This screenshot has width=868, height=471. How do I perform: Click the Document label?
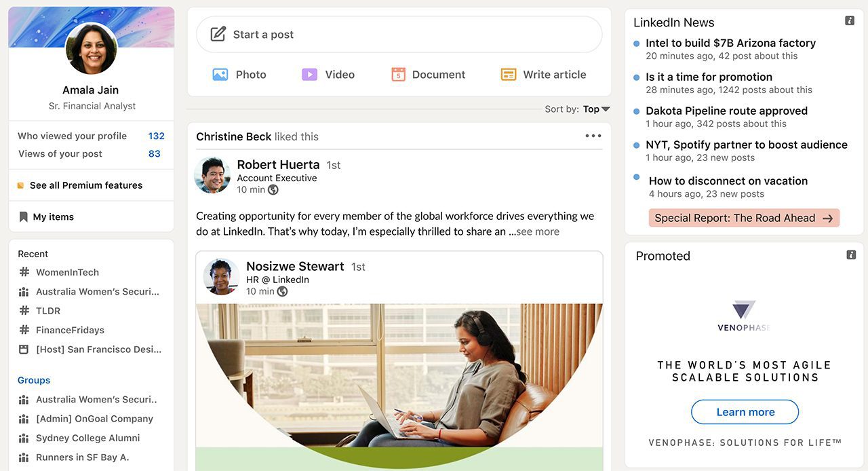click(439, 75)
